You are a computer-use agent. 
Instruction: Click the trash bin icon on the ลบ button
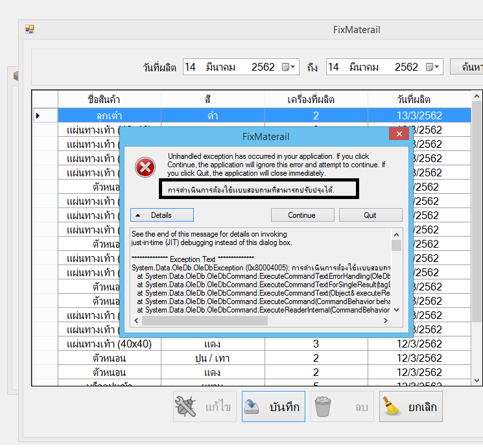324,407
